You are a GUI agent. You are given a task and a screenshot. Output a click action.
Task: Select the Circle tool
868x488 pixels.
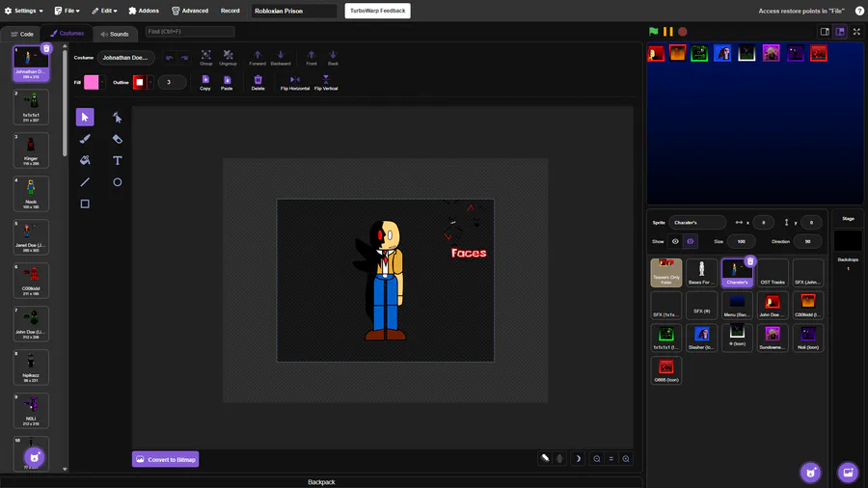click(118, 182)
